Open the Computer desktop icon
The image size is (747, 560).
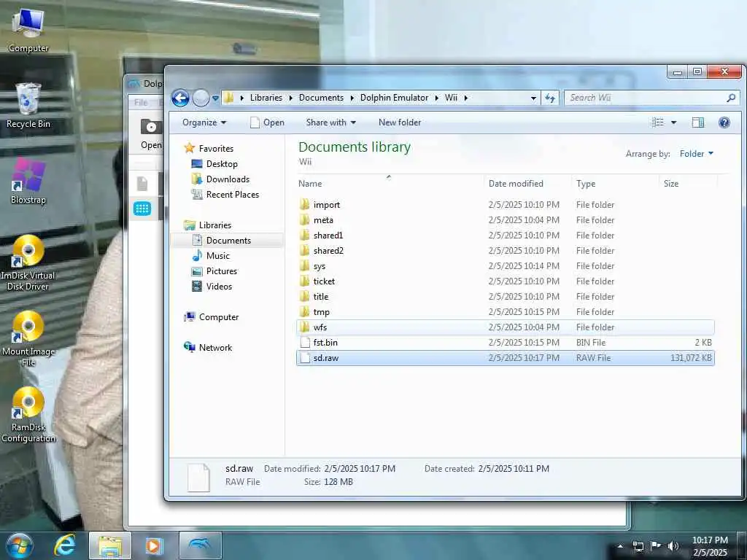pos(28,30)
